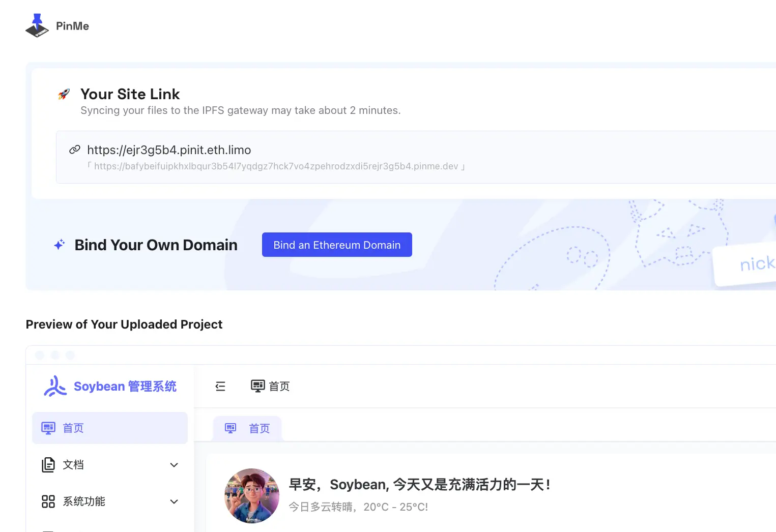Click the Bind an Ethereum Domain button

click(337, 245)
